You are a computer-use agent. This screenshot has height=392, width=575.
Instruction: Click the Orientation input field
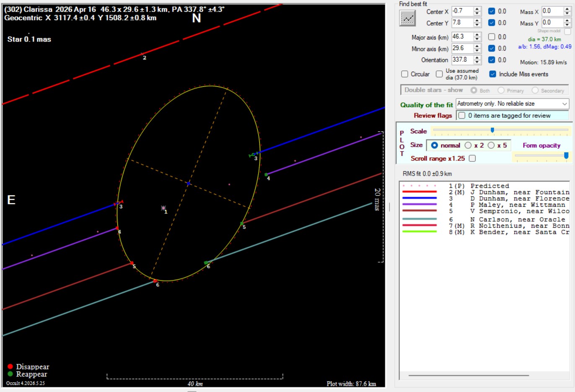click(463, 60)
